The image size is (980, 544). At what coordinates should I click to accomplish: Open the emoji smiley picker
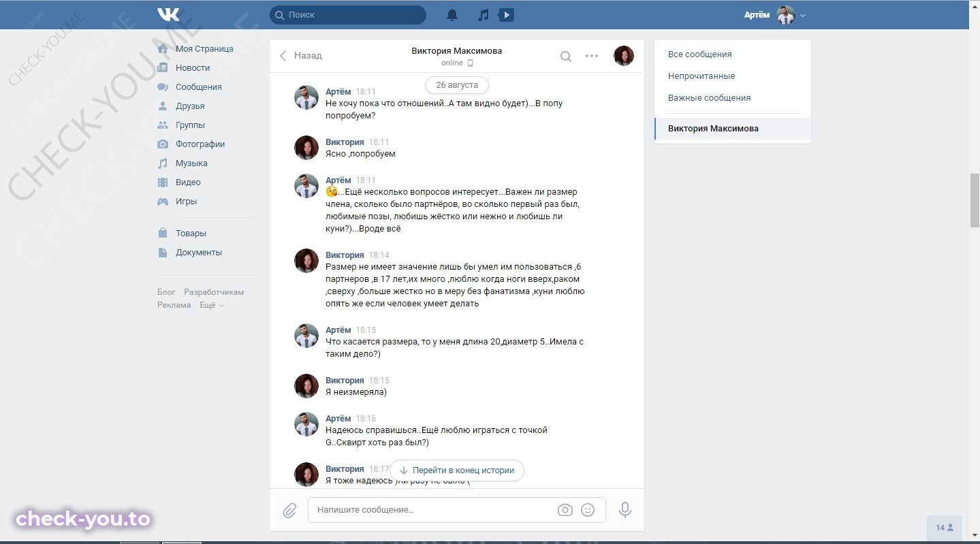[588, 510]
